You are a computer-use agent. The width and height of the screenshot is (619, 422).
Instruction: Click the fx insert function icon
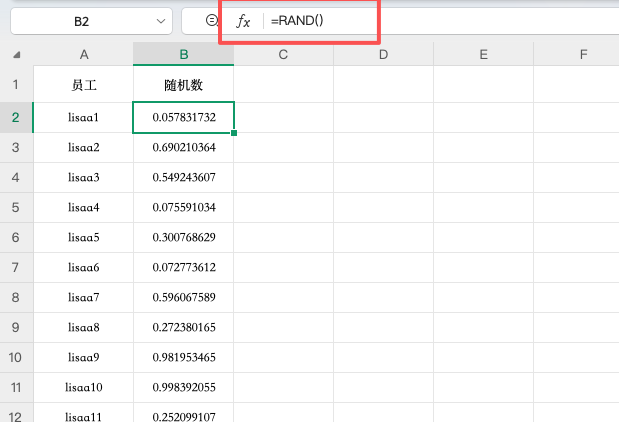coord(243,21)
